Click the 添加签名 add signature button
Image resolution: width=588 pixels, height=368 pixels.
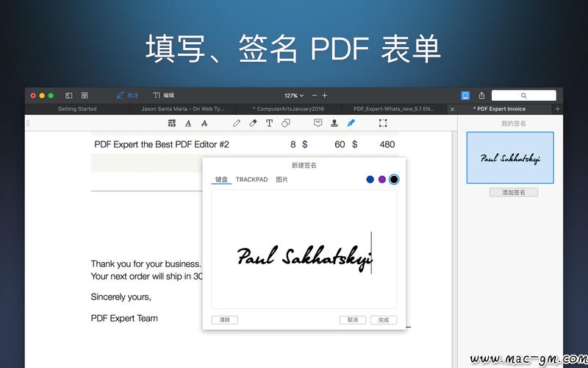[513, 192]
